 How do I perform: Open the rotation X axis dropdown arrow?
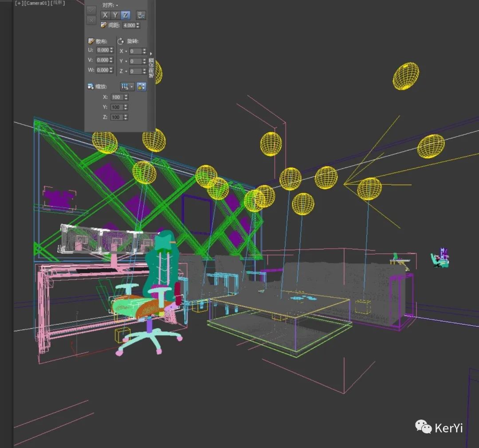click(x=126, y=51)
